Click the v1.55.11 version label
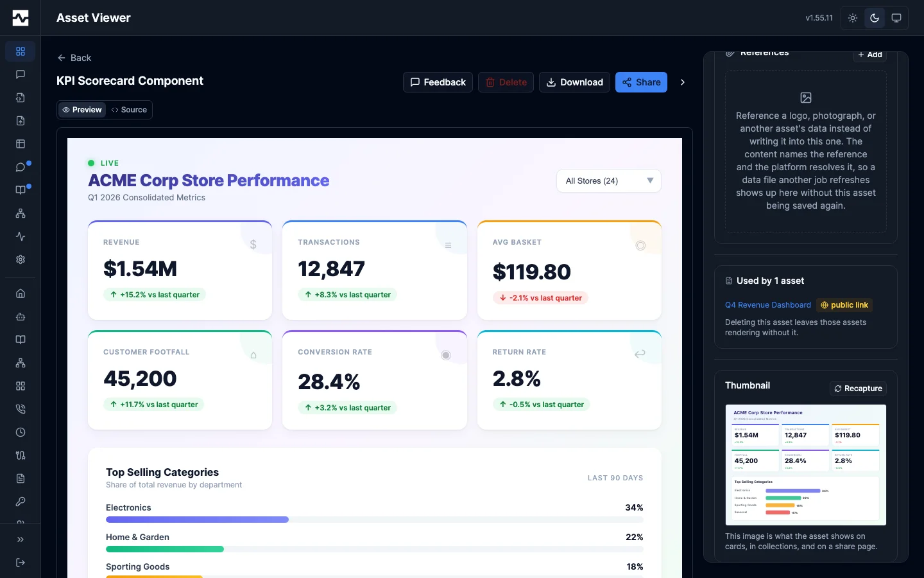This screenshot has width=924, height=578. pos(819,18)
